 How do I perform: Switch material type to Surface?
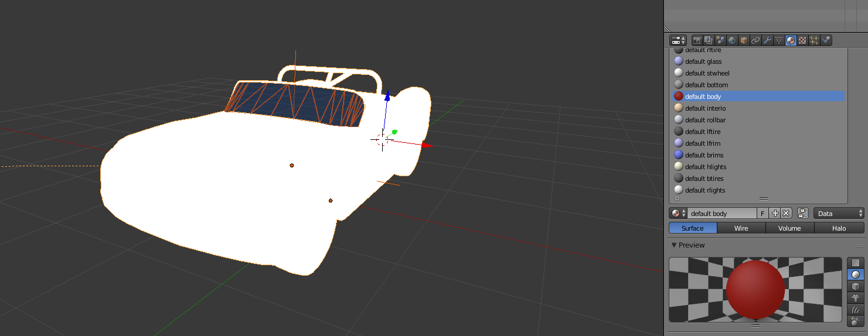tap(692, 228)
